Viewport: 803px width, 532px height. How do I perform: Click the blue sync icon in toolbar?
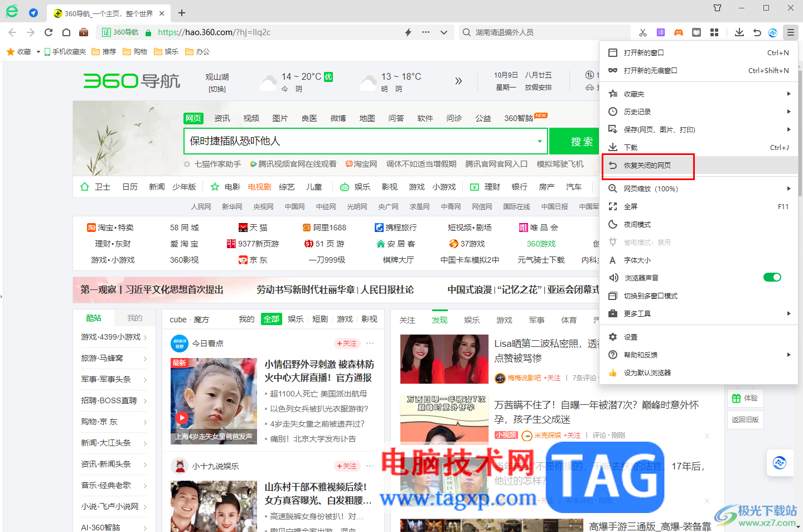[772, 32]
